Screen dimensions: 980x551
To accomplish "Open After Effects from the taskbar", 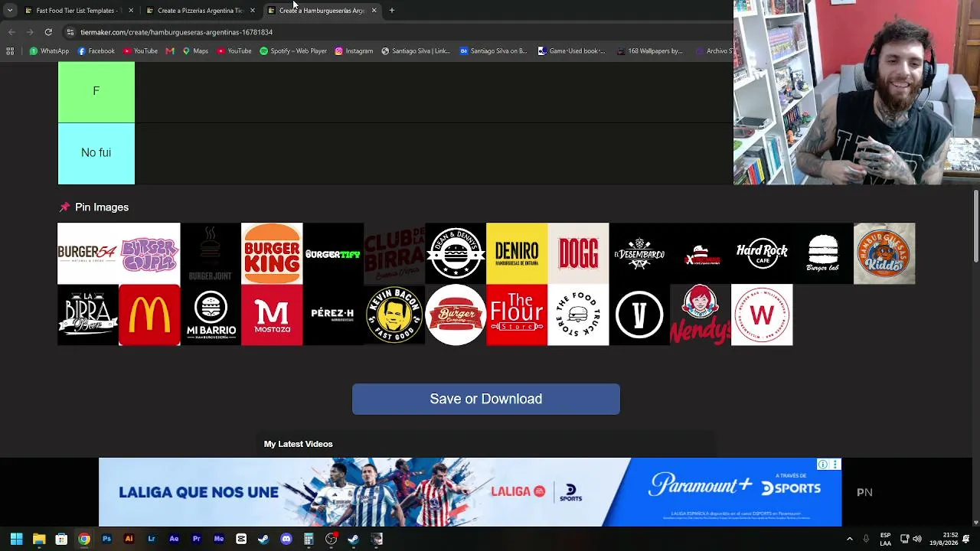I will coord(174,539).
